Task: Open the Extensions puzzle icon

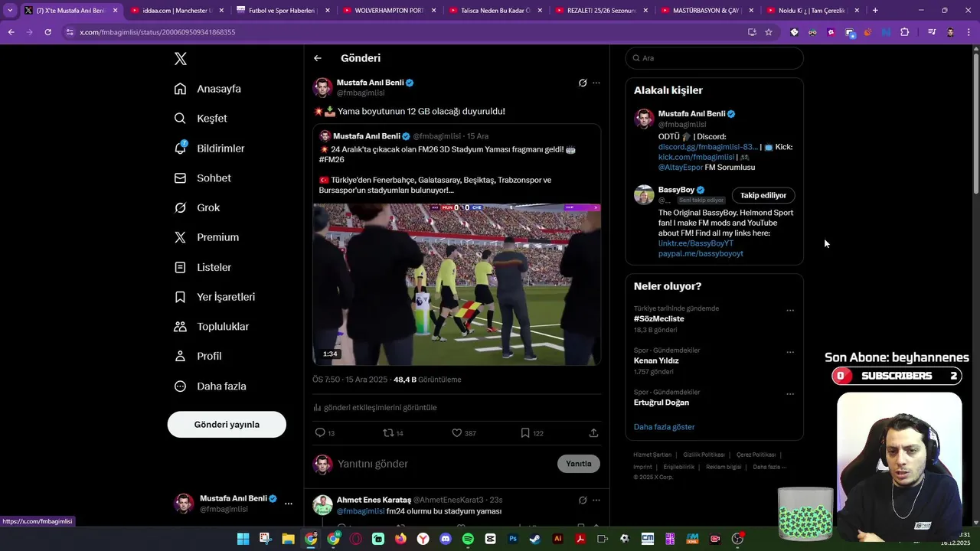Action: point(904,32)
